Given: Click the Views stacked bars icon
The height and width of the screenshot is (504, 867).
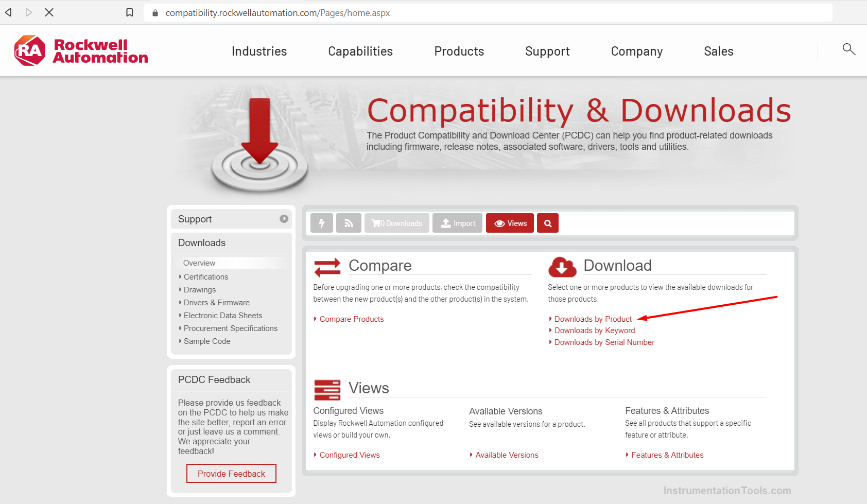Looking at the screenshot, I should (327, 390).
